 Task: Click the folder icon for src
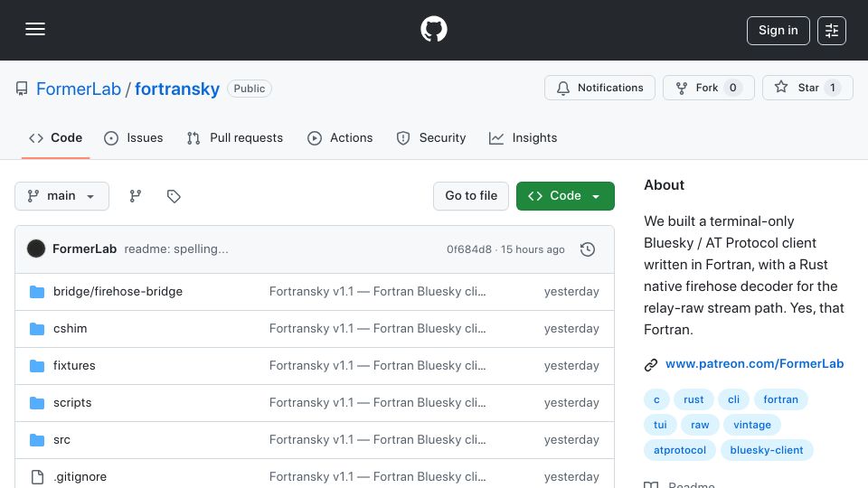tap(37, 440)
